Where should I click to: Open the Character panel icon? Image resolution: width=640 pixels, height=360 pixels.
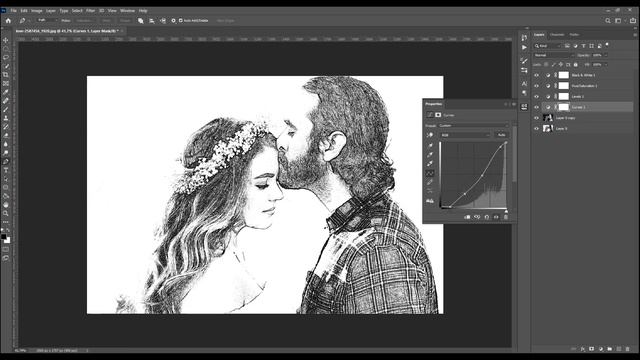[x=524, y=84]
